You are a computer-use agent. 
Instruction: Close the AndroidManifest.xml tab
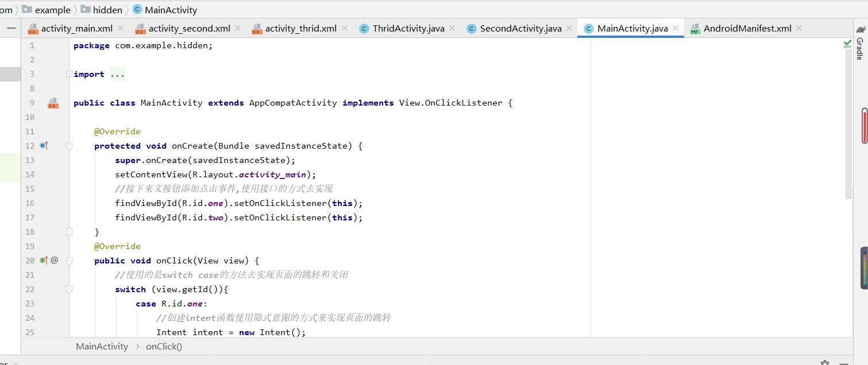click(799, 28)
